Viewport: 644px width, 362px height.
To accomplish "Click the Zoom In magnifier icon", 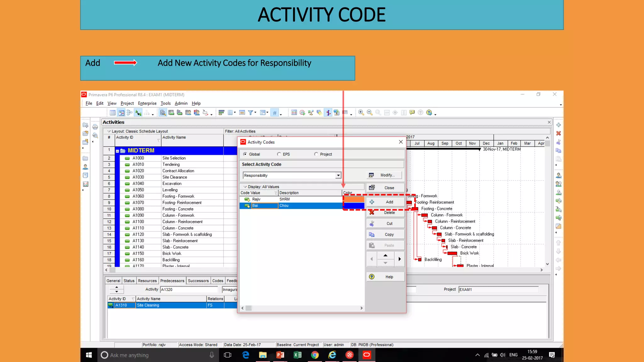I will (361, 112).
